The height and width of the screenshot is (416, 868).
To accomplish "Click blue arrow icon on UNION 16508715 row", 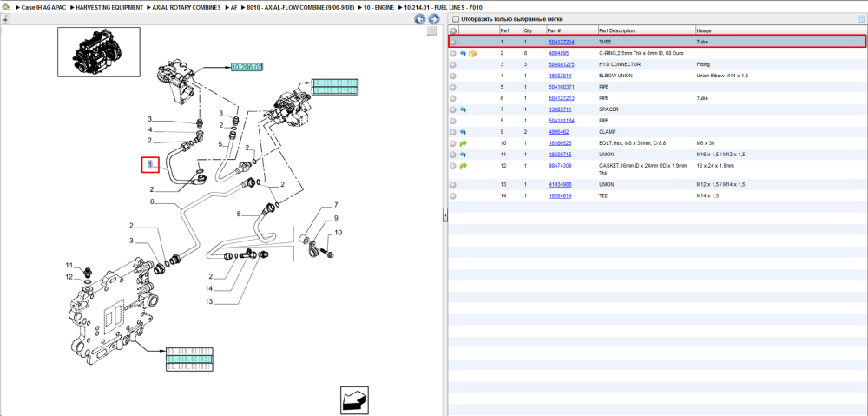I will [463, 155].
